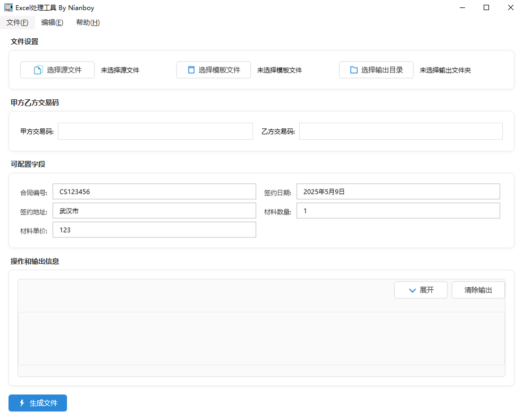Open the 编辑(E) menu
Viewport: 523px width, 420px height.
(x=52, y=22)
